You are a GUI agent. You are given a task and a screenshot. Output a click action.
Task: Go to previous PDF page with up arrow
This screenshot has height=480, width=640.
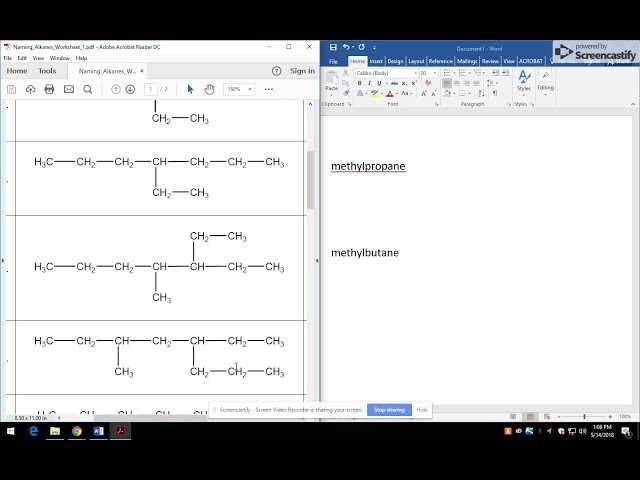tap(116, 89)
